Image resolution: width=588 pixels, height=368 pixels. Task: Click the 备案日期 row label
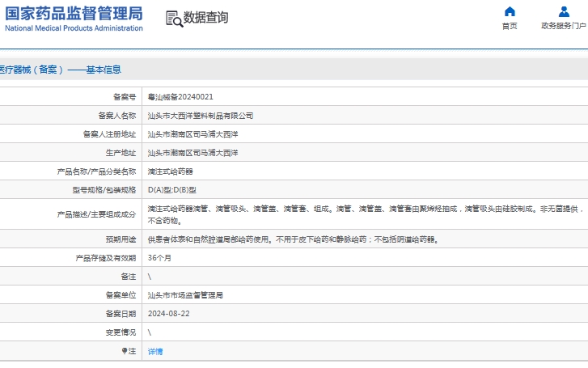click(x=121, y=314)
